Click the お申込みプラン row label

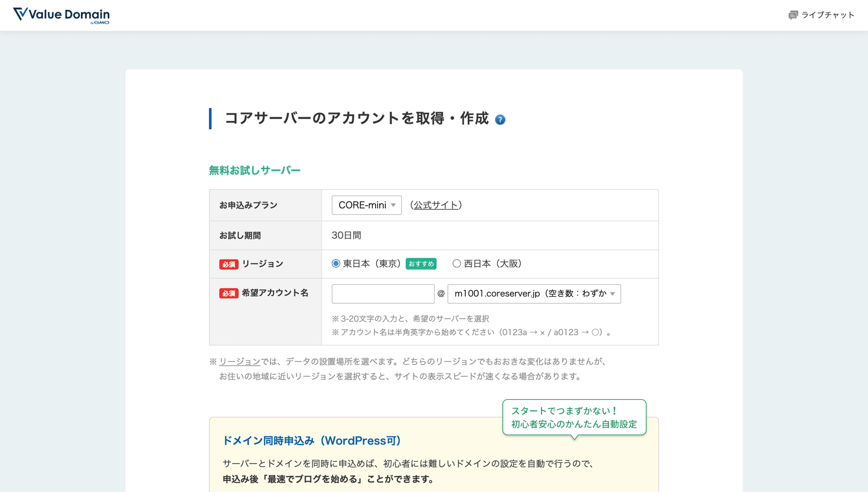click(248, 205)
